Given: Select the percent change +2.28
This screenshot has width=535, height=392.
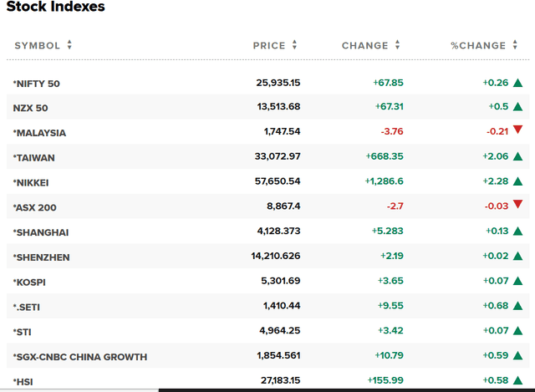Looking at the screenshot, I should [496, 181].
